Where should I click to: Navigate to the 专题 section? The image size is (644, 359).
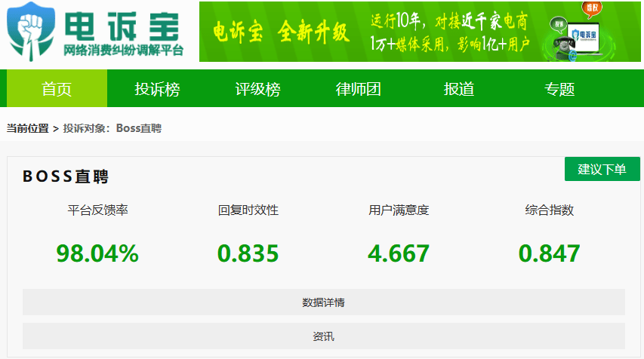pyautogui.click(x=559, y=89)
